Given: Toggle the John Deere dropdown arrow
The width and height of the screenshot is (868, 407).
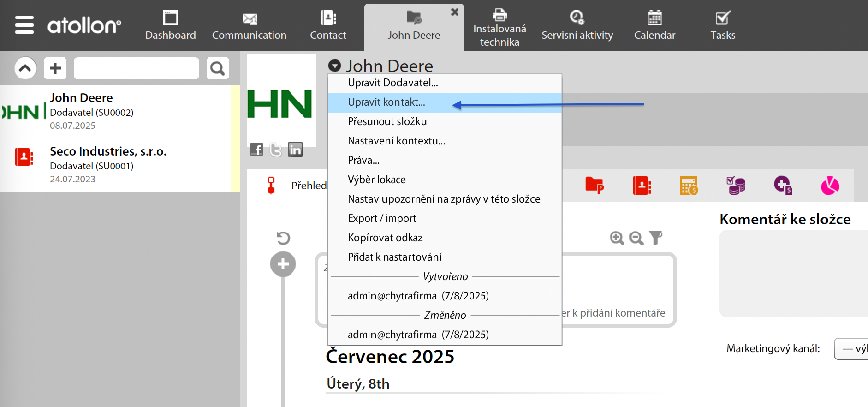Looking at the screenshot, I should coord(335,66).
